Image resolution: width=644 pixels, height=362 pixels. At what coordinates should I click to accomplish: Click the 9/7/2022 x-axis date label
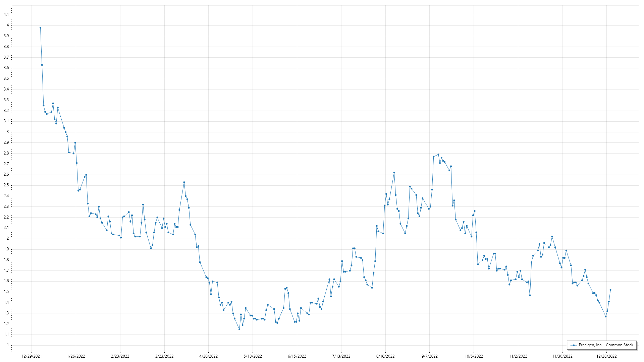[x=429, y=356]
